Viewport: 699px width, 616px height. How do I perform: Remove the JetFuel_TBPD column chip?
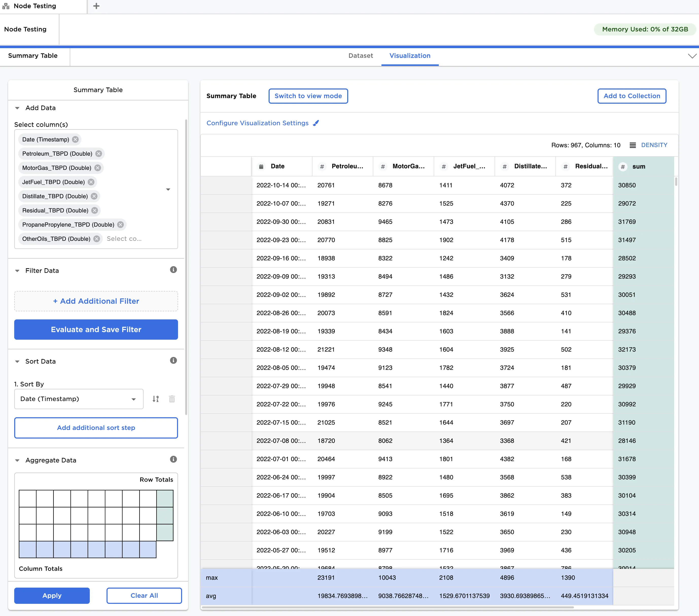91,182
